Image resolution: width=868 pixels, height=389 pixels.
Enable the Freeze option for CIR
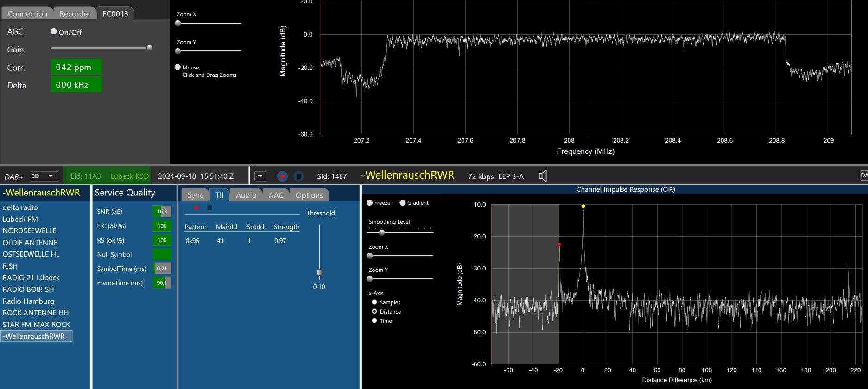click(370, 203)
